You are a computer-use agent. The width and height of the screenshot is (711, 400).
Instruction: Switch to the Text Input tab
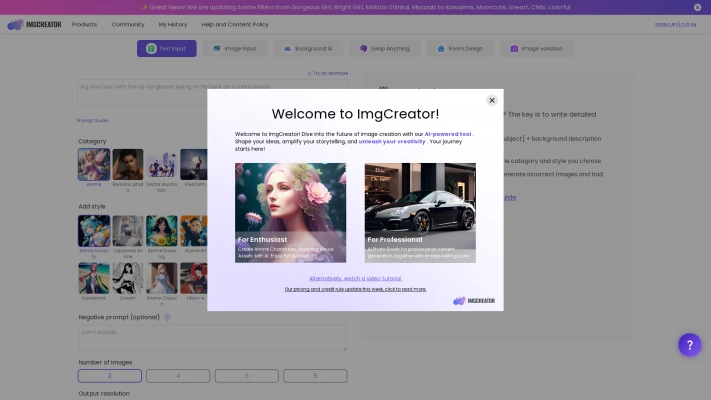[x=167, y=49]
